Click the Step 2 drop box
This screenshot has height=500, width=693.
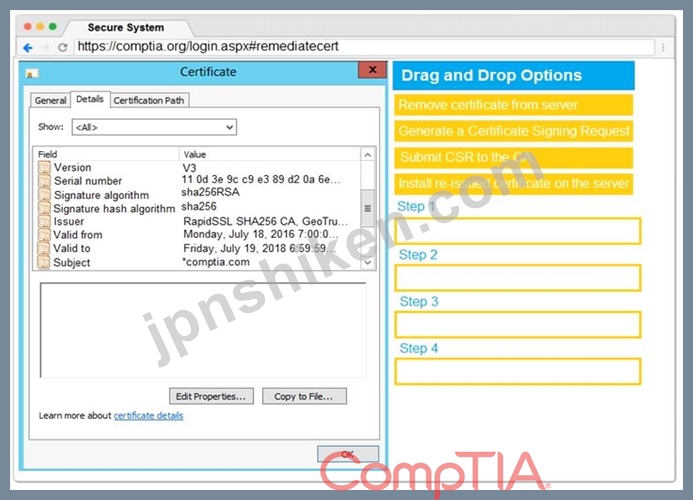pos(518,278)
